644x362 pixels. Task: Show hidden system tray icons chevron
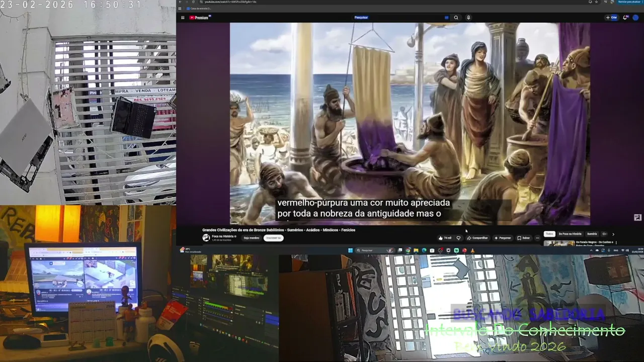click(x=591, y=250)
